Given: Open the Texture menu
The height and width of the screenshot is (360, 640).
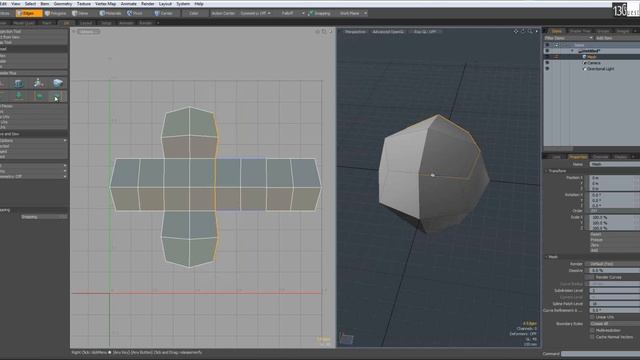Looking at the screenshot, I should (x=84, y=4).
